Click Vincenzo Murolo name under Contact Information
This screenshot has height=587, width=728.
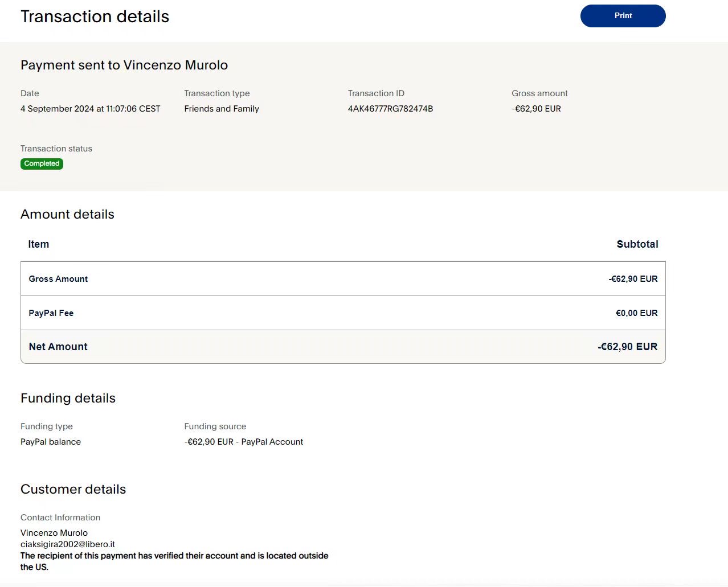[x=54, y=533]
